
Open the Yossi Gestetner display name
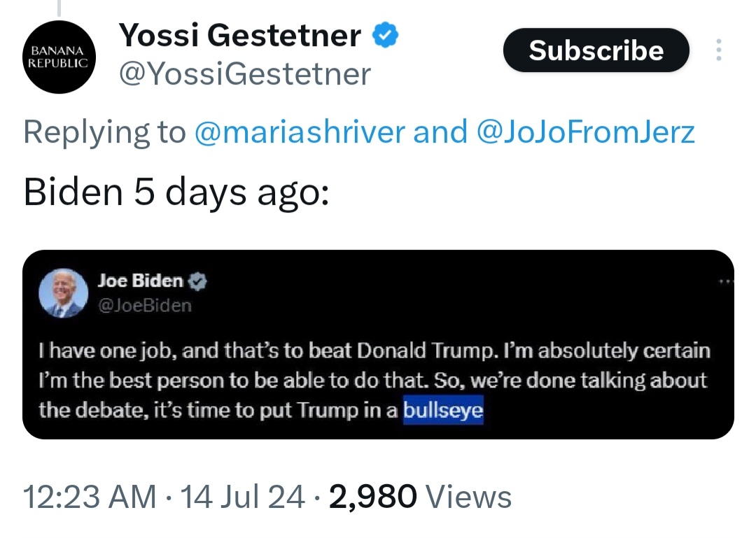click(240, 36)
